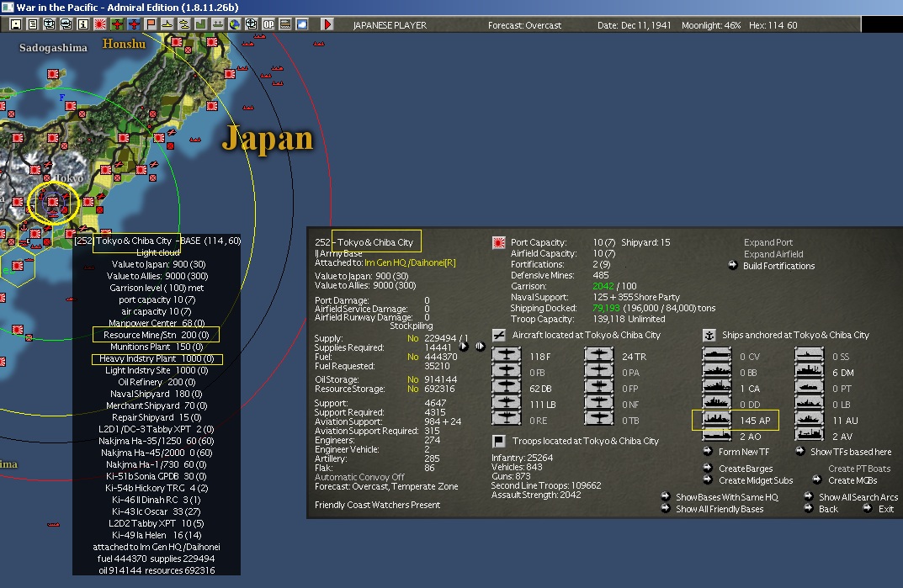Image resolution: width=903 pixels, height=588 pixels.
Task: Click Form New TF
Action: [743, 452]
